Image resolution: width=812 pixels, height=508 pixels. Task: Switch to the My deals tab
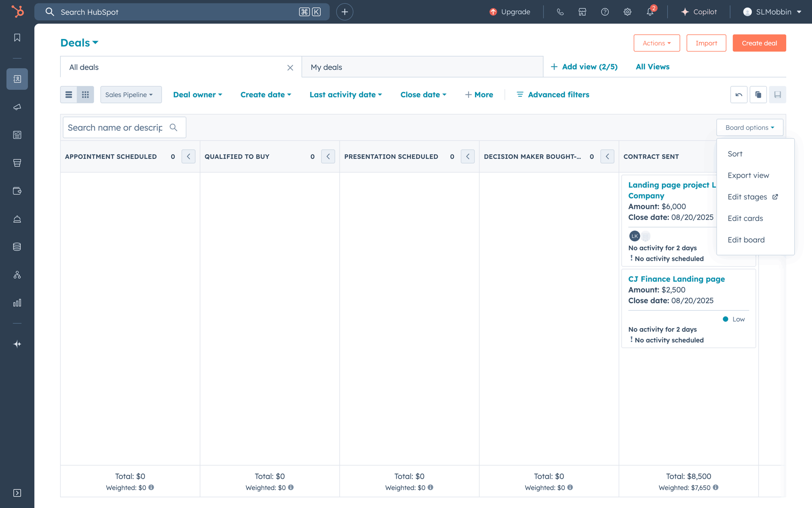422,67
